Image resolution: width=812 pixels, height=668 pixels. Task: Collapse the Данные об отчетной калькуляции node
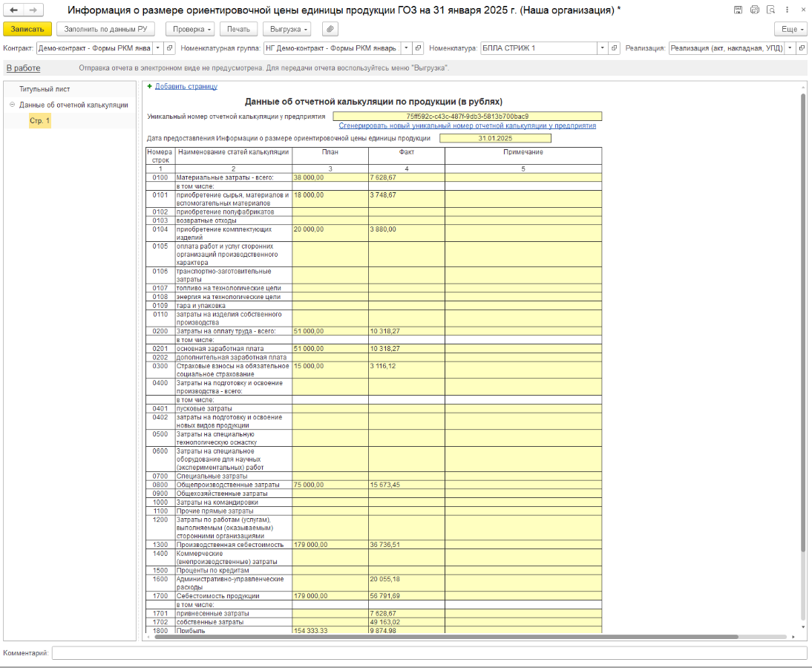tap(12, 105)
